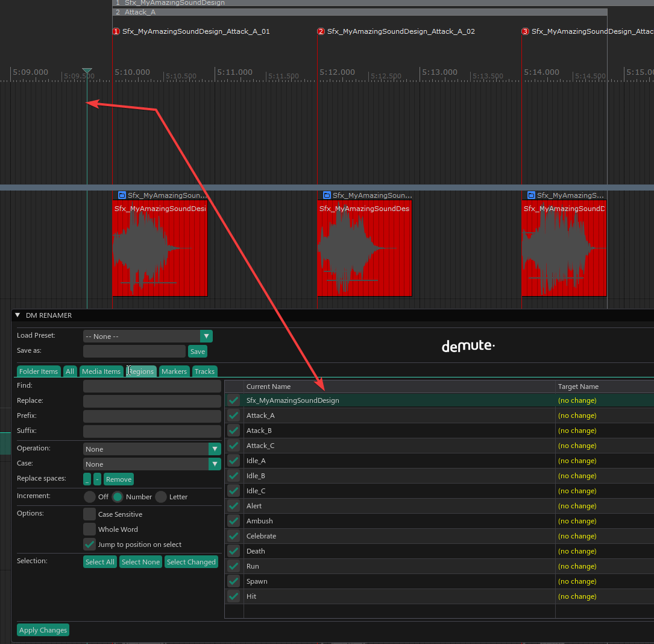Save the preset with Save button
The width and height of the screenshot is (654, 644).
pos(197,352)
